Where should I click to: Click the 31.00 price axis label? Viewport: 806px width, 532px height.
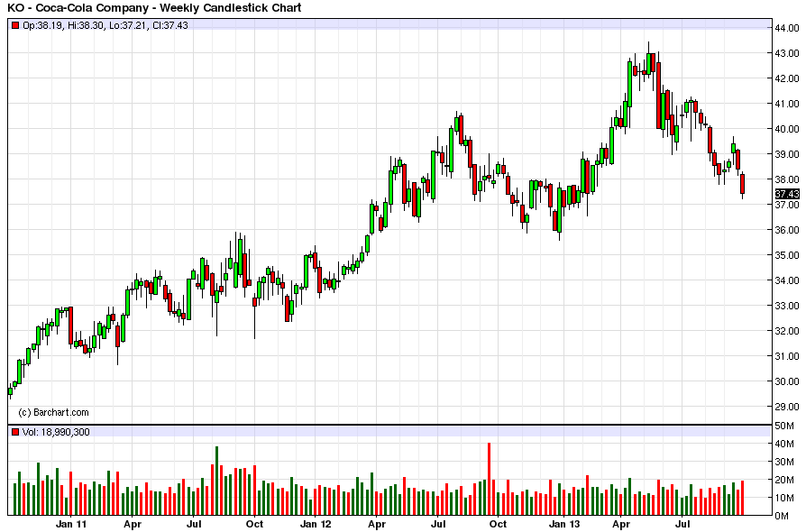787,355
